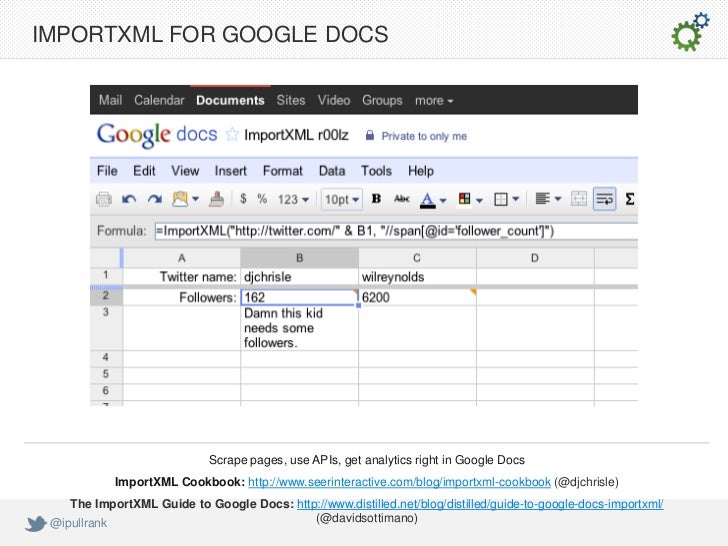The height and width of the screenshot is (546, 728).
Task: Select column C header
Action: (x=417, y=258)
